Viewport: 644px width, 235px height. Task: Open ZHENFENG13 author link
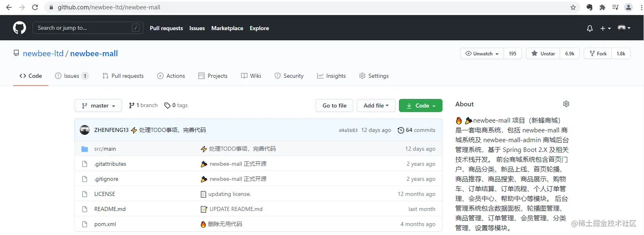(111, 130)
